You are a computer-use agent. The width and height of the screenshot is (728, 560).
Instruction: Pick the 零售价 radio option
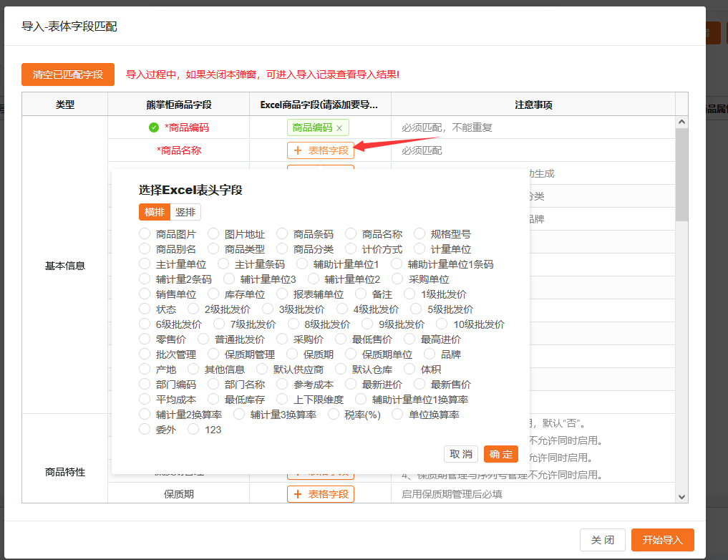145,339
